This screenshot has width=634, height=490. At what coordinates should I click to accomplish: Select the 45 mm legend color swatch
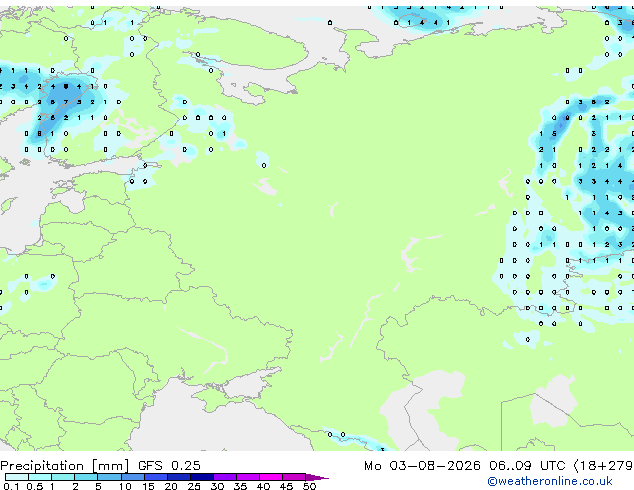pyautogui.click(x=294, y=477)
